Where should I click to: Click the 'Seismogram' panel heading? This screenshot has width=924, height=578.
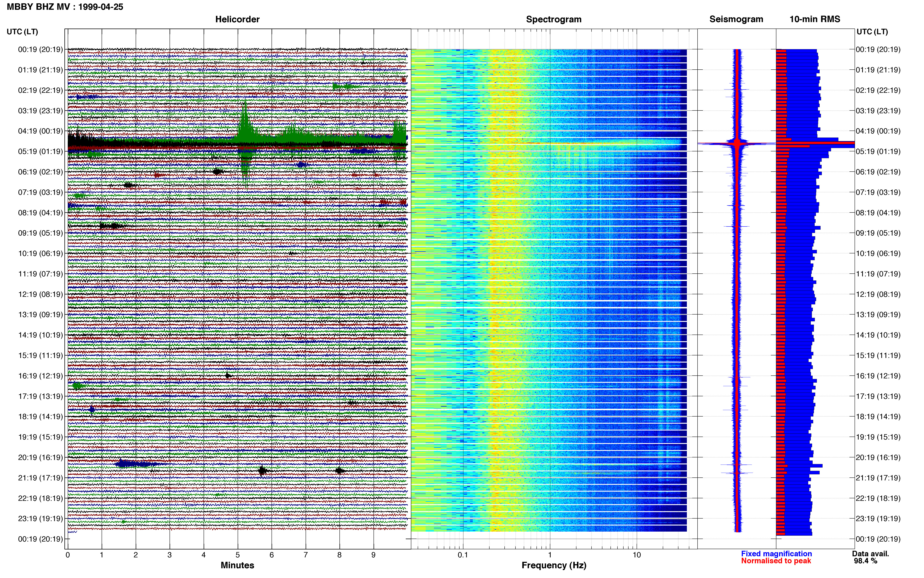[736, 20]
